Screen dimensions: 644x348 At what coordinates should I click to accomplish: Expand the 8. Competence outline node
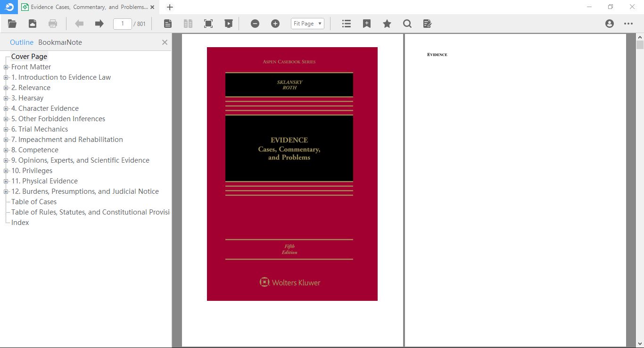coord(6,150)
